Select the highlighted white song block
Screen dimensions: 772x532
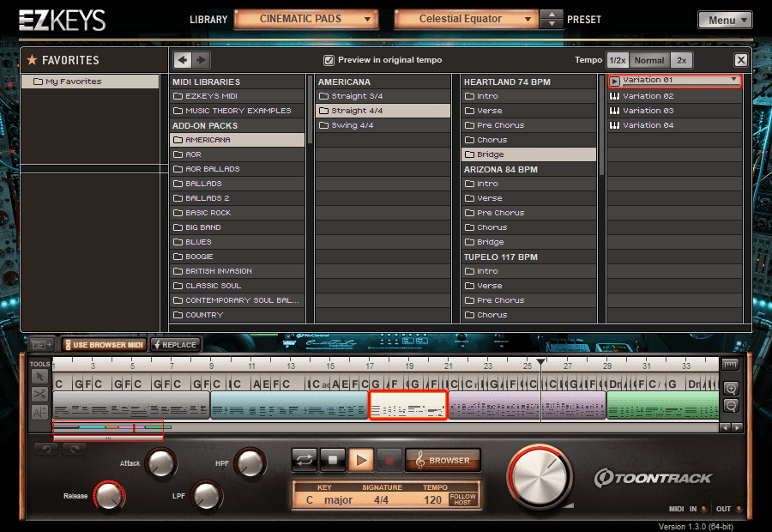(408, 405)
